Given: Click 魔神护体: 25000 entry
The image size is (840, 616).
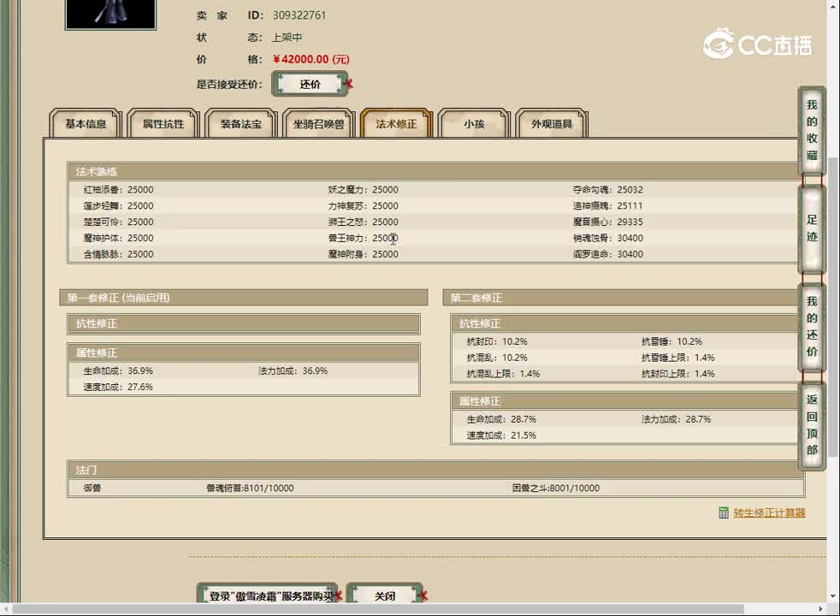Looking at the screenshot, I should tap(118, 238).
